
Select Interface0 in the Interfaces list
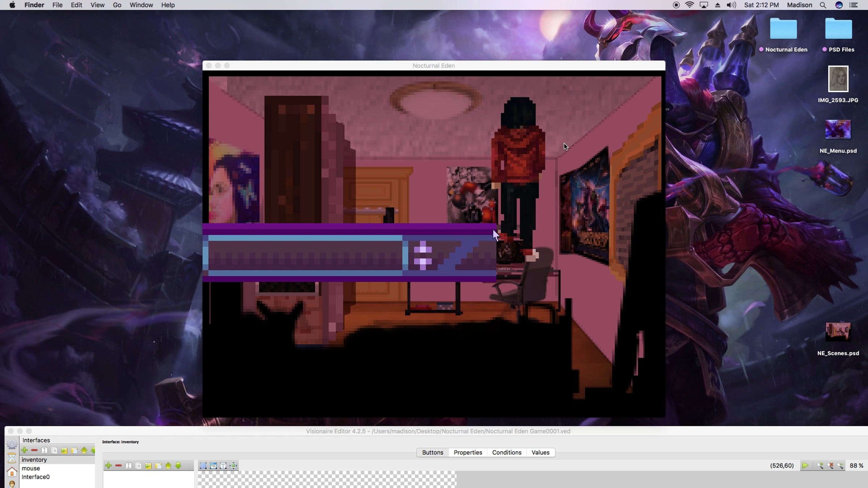pos(57,477)
